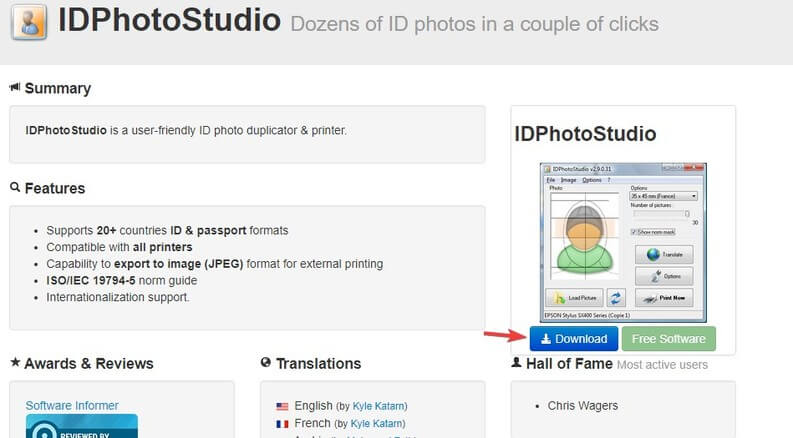This screenshot has height=438, width=793.
Task: Click Kyle Katarn link next to French
Action: pos(377,423)
